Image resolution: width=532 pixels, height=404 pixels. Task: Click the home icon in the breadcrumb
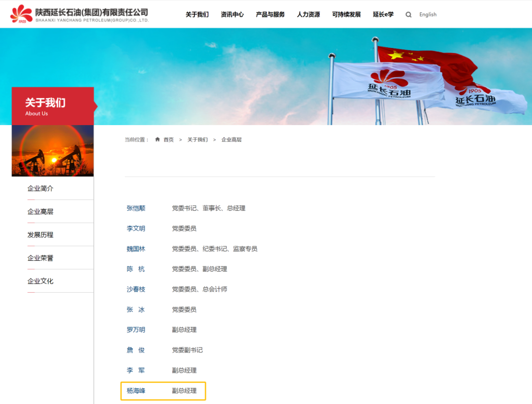pos(158,139)
